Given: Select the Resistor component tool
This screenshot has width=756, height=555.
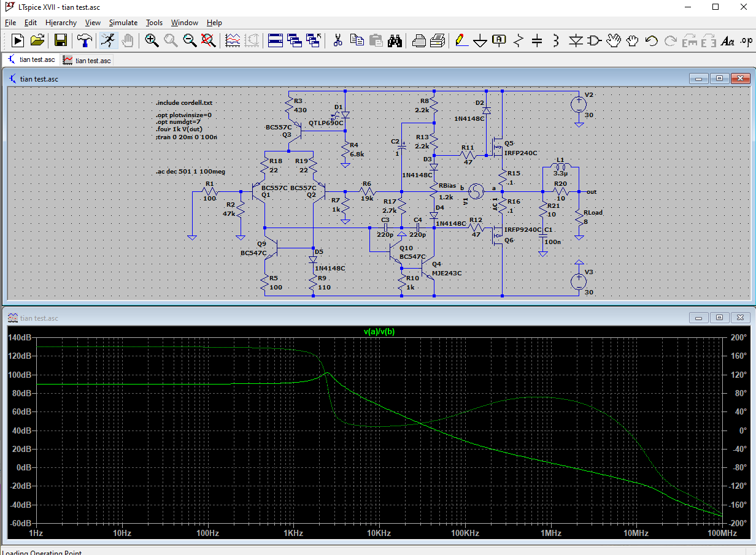Looking at the screenshot, I should pyautogui.click(x=518, y=40).
